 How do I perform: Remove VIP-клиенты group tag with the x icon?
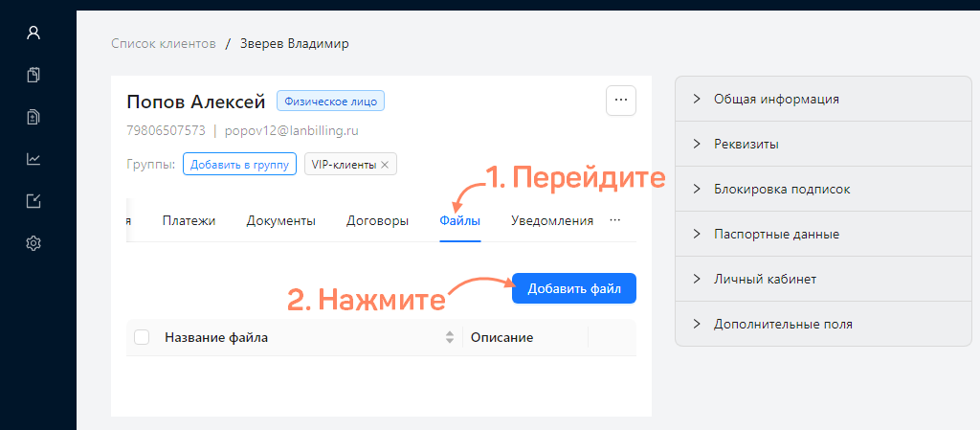click(385, 165)
